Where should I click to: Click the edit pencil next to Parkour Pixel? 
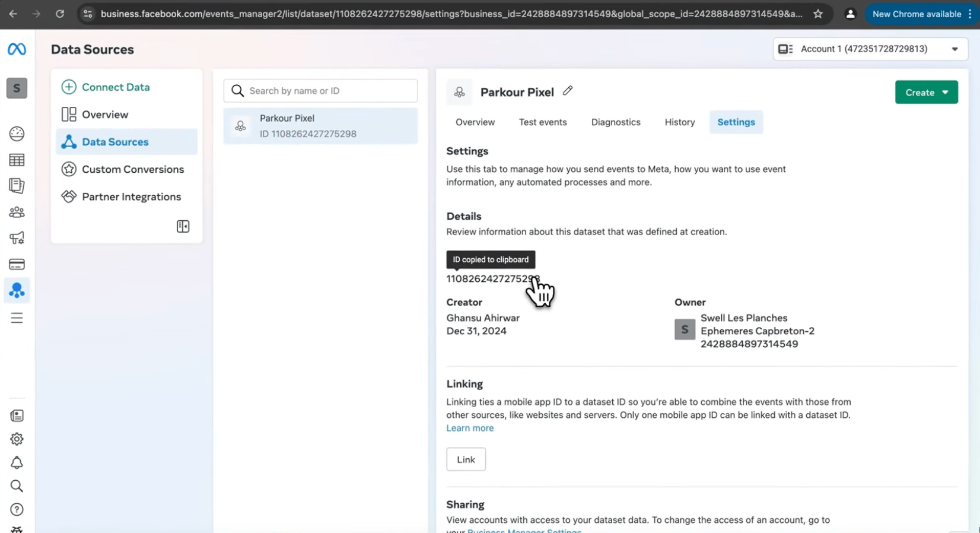[568, 91]
